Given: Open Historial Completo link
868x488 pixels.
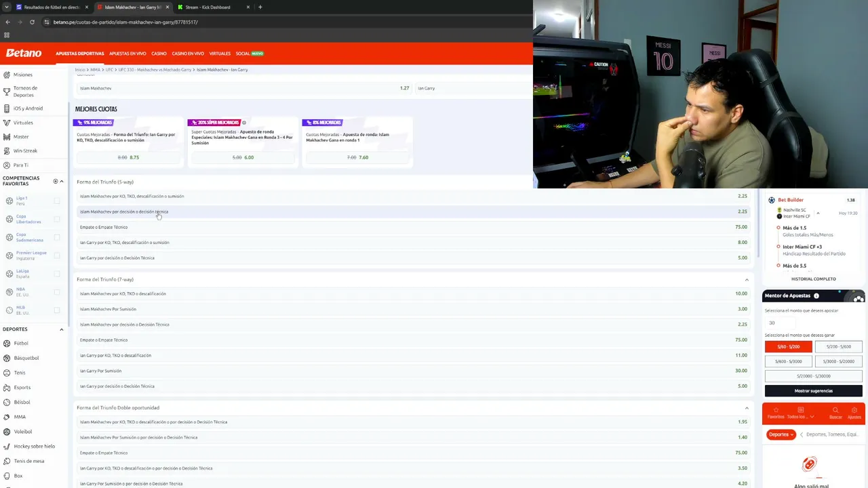Looking at the screenshot, I should (x=813, y=279).
